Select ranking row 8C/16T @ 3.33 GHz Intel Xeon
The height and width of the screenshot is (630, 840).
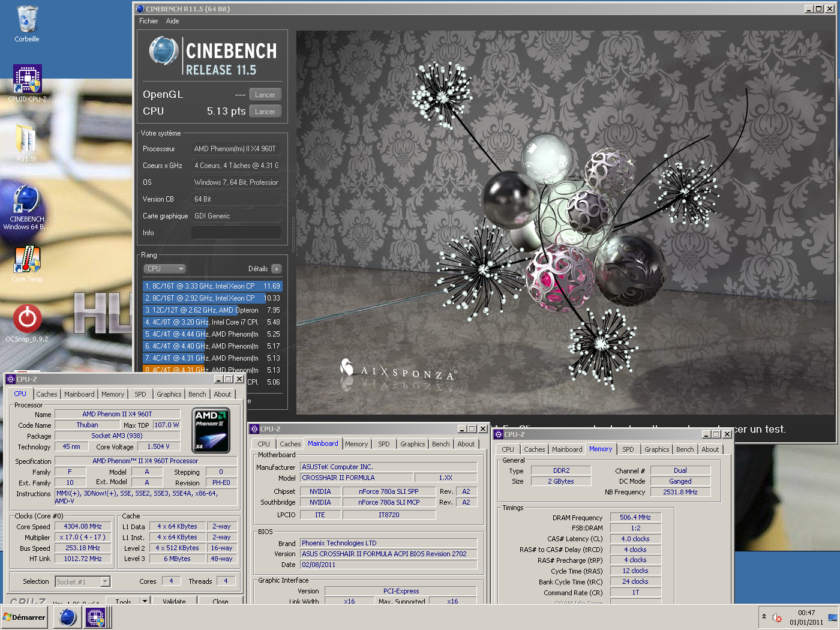(212, 286)
